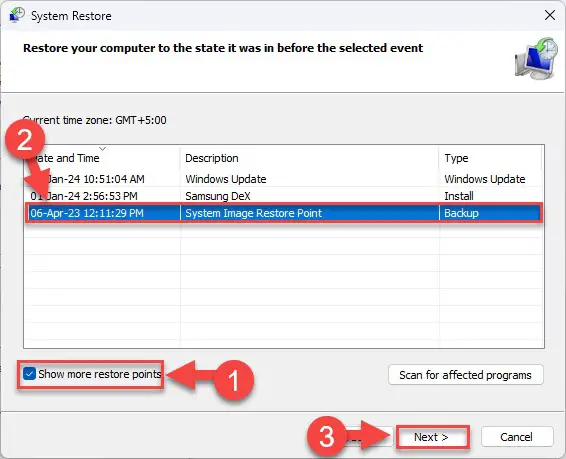566x459 pixels.
Task: Click the System Restore title bar icon
Action: click(x=17, y=15)
